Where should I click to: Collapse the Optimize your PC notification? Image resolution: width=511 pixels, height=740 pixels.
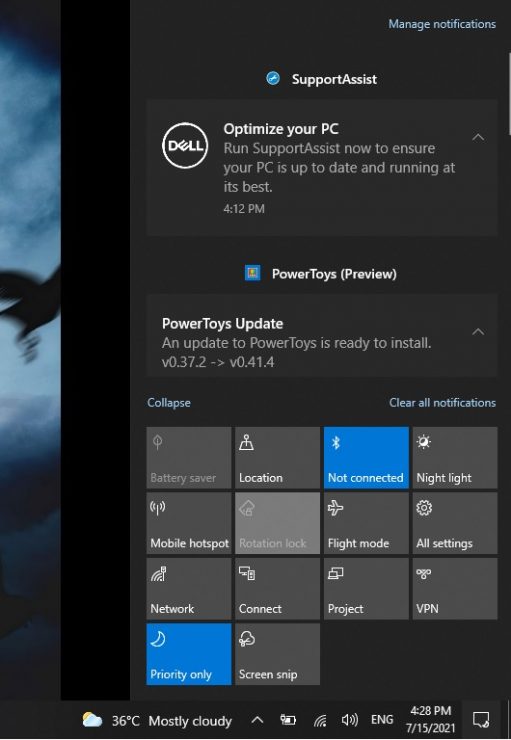[478, 137]
